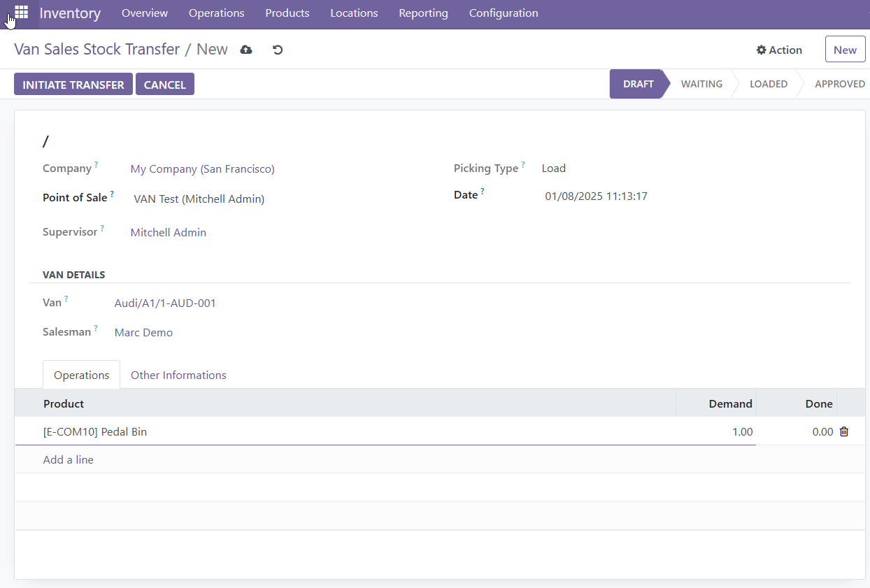The width and height of the screenshot is (870, 588).
Task: Click the help mark next to Van
Action: pyautogui.click(x=66, y=299)
